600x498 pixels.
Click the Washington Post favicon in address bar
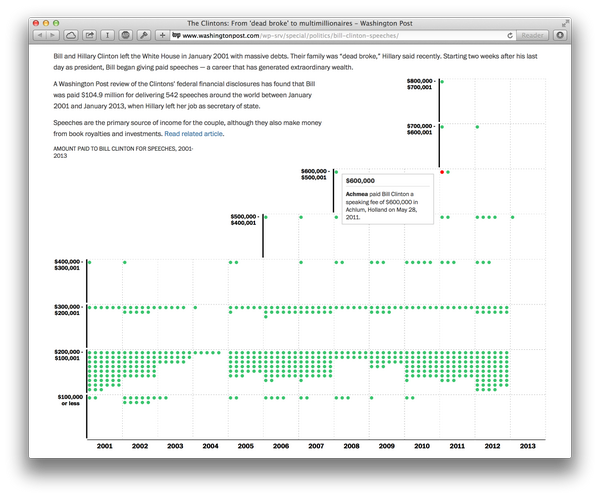(176, 35)
